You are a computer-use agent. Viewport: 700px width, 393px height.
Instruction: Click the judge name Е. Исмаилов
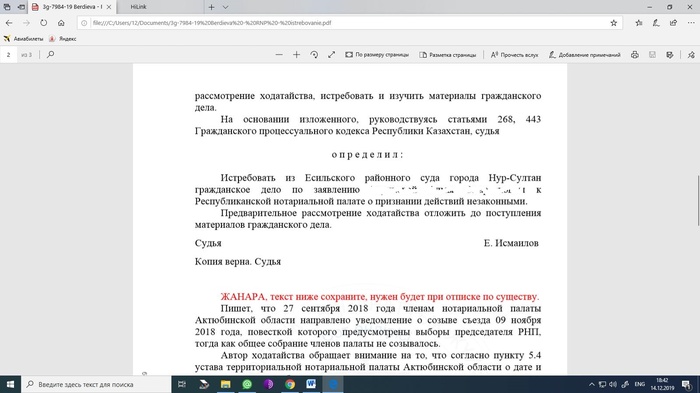coord(511,243)
